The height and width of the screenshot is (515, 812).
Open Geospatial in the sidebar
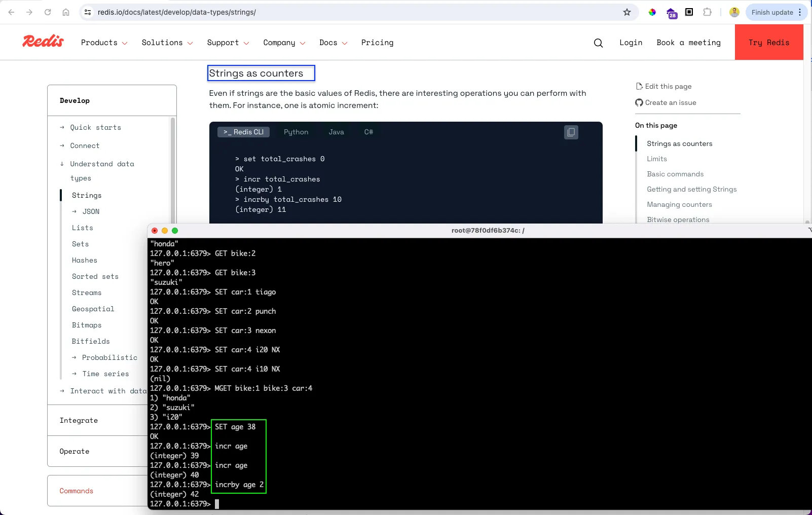coord(93,309)
